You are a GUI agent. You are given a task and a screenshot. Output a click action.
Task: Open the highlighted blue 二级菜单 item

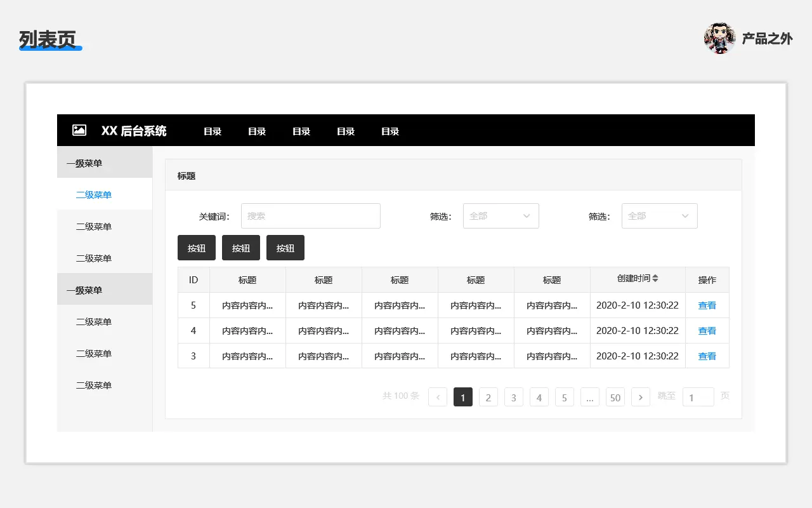tap(94, 195)
